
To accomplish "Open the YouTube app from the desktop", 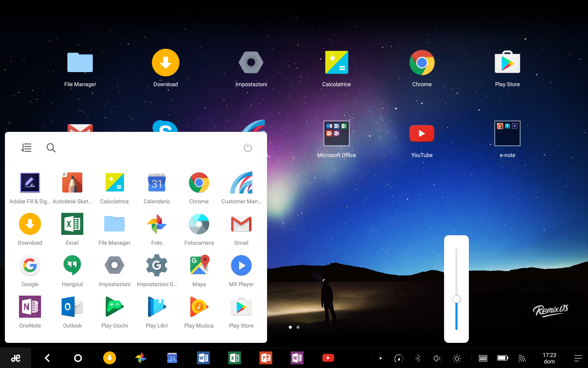I will click(x=422, y=133).
